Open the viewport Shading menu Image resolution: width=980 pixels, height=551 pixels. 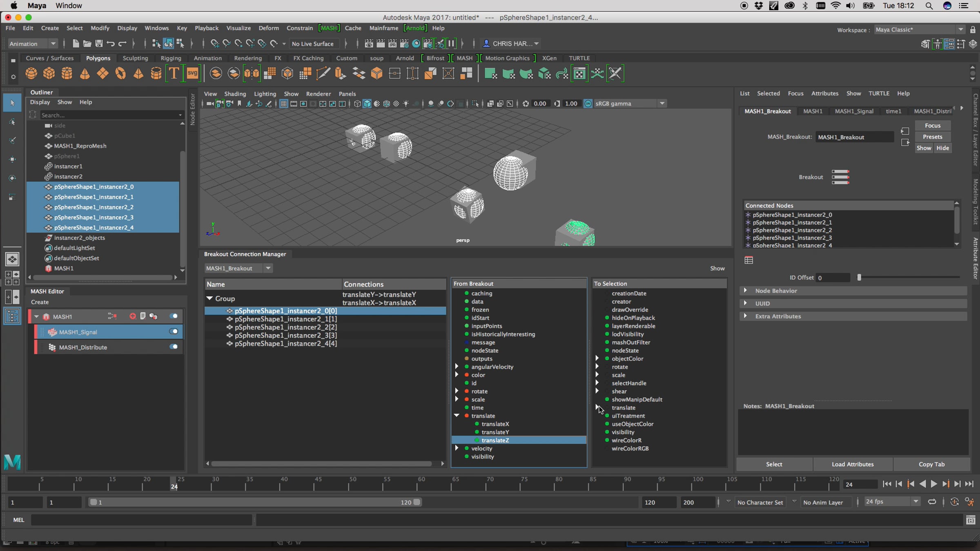click(x=235, y=94)
